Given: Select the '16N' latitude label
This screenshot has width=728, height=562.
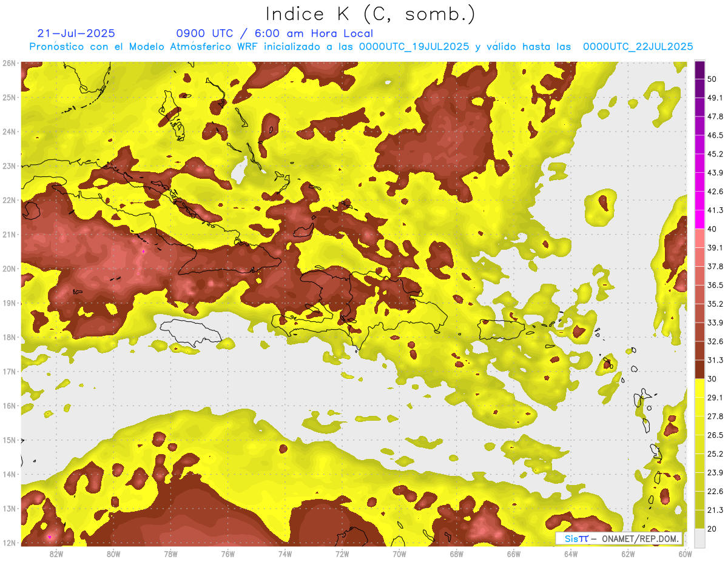Looking at the screenshot, I should pyautogui.click(x=8, y=406).
